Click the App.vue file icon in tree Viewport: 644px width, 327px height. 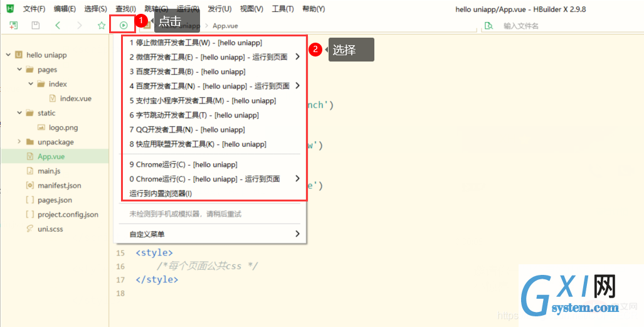29,156
